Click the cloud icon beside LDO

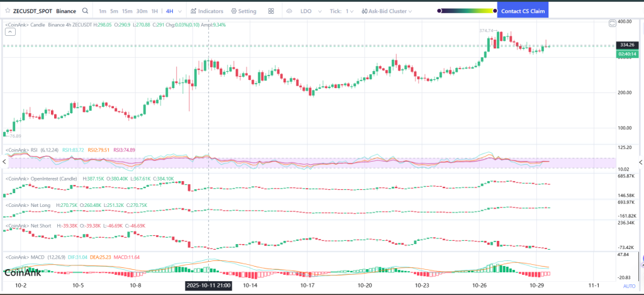289,11
